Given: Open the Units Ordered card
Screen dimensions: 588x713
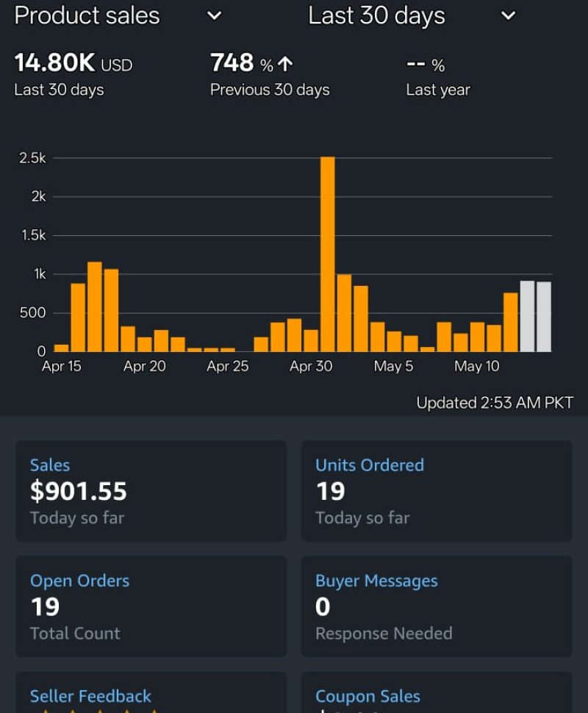Looking at the screenshot, I should (370, 465).
